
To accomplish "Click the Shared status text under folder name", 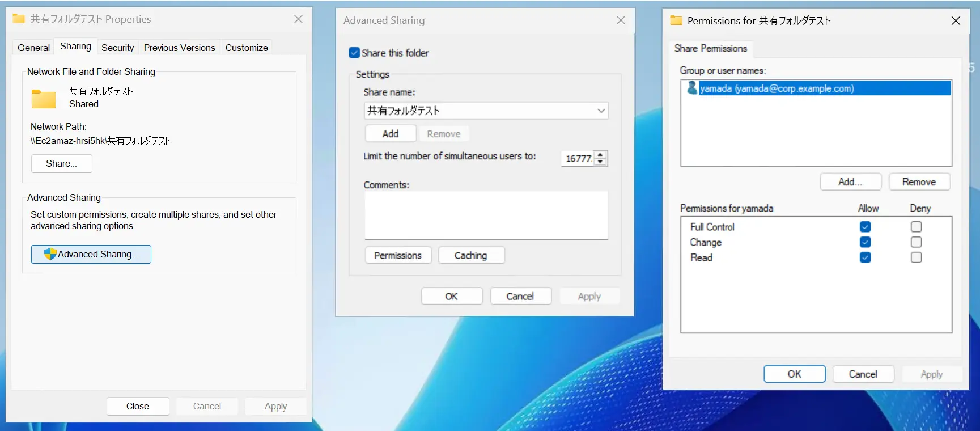I will [x=84, y=104].
